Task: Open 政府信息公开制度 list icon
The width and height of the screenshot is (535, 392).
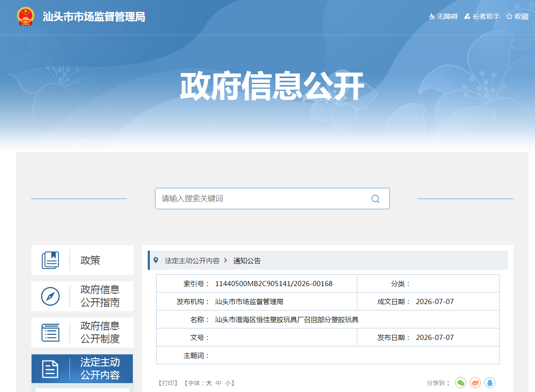Action: click(x=50, y=333)
